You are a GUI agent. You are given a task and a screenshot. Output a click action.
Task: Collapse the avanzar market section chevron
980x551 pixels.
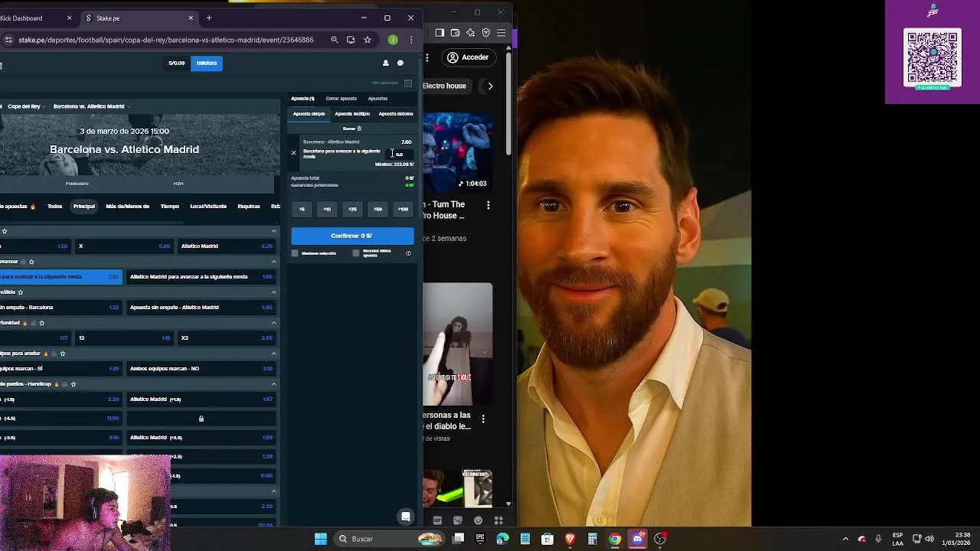273,262
